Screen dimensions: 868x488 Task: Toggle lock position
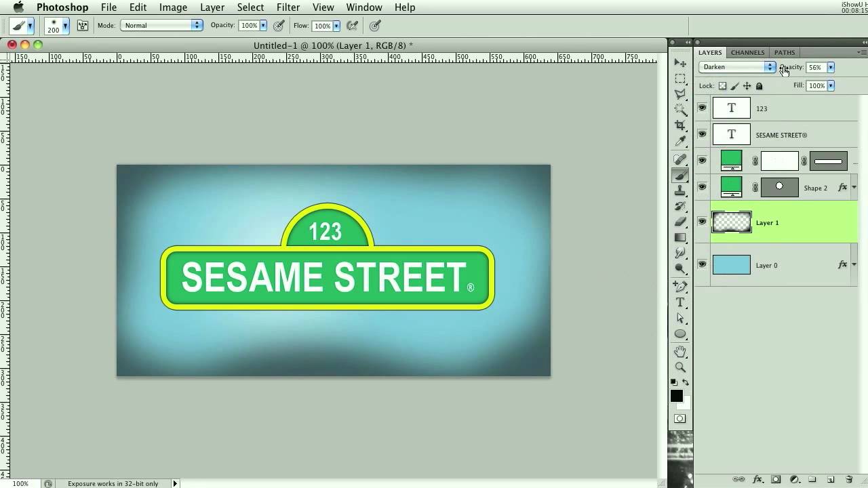click(747, 86)
